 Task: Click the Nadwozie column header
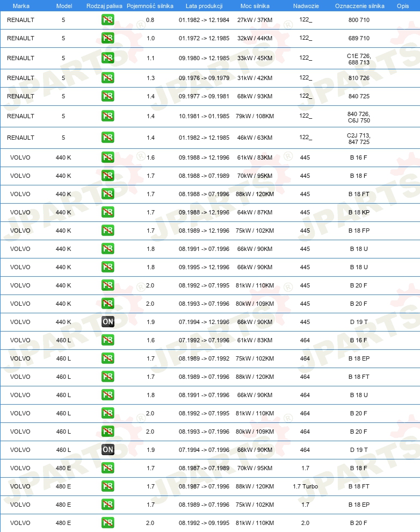pyautogui.click(x=306, y=6)
